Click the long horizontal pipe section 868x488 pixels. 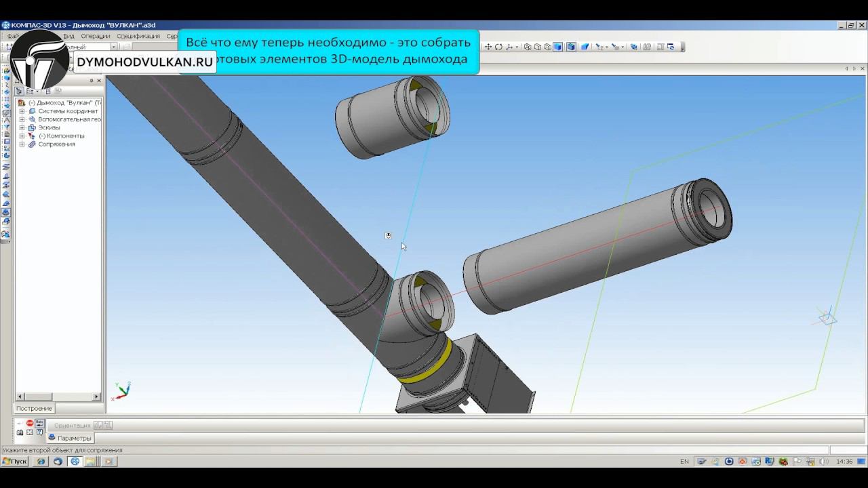coord(597,246)
